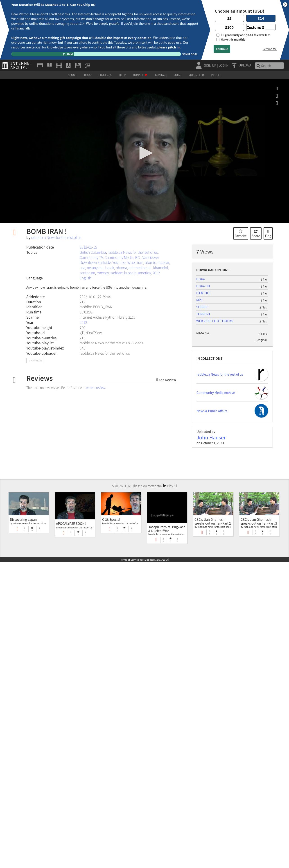Click the user avatar icon
The height and width of the screenshot is (868, 289).
tap(199, 65)
